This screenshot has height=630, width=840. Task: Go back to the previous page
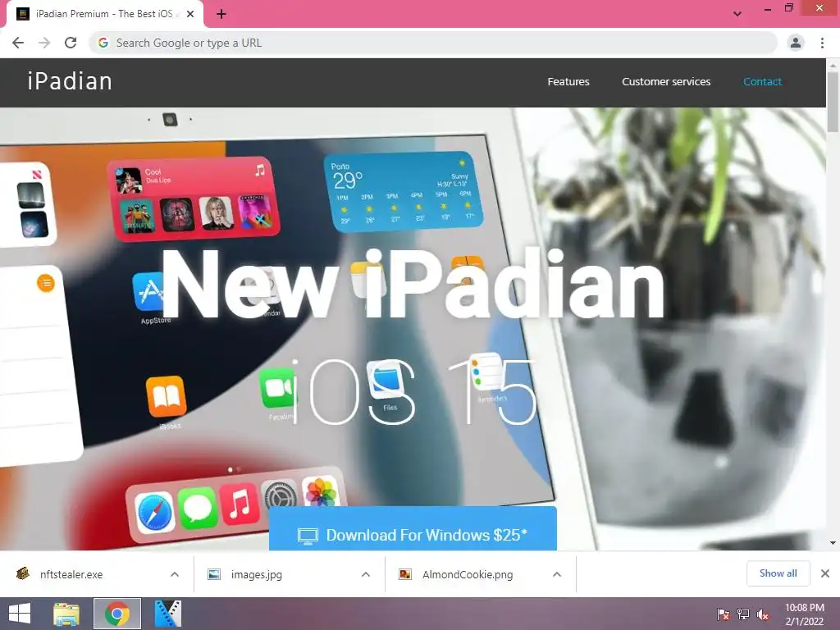tap(18, 43)
